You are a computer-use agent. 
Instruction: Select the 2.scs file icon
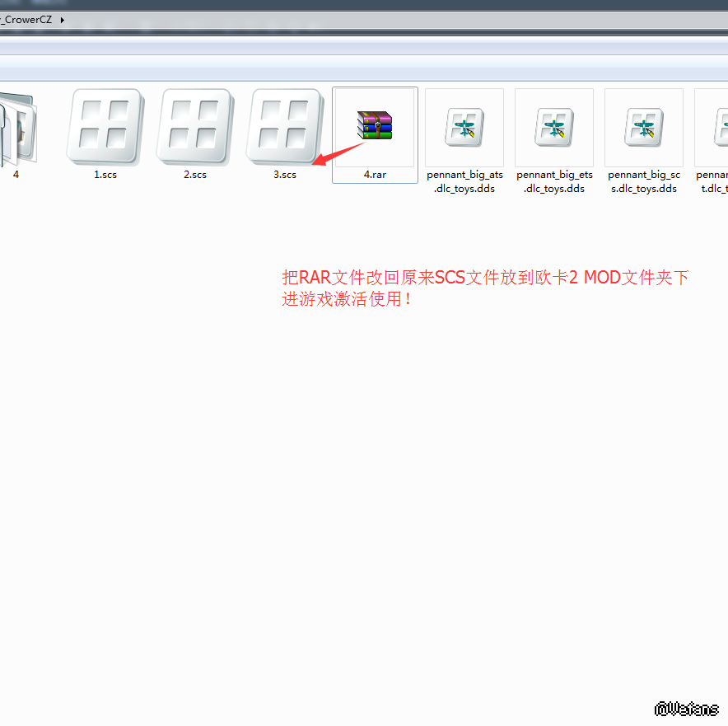pyautogui.click(x=195, y=127)
